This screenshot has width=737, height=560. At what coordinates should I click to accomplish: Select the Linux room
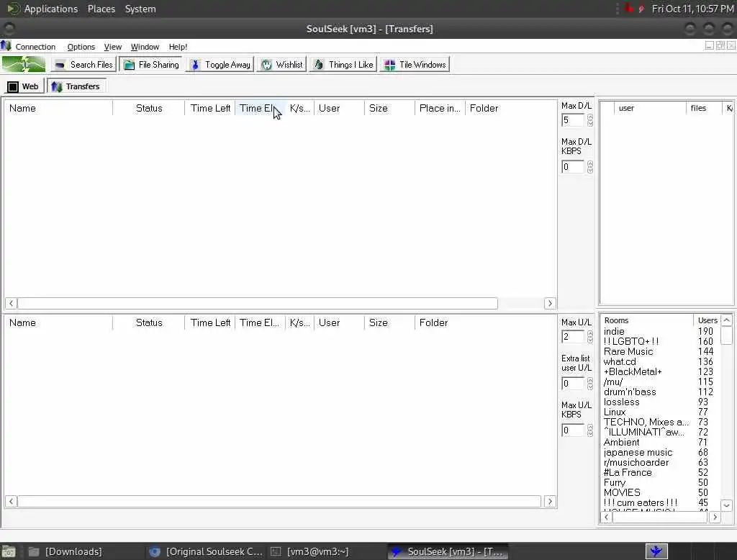(615, 412)
